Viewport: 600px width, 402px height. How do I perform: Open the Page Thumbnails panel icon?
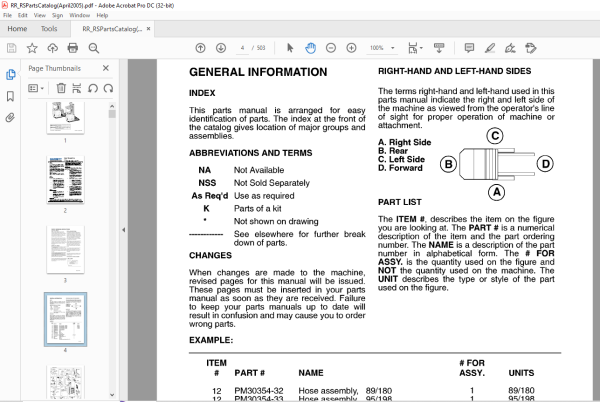tap(11, 74)
